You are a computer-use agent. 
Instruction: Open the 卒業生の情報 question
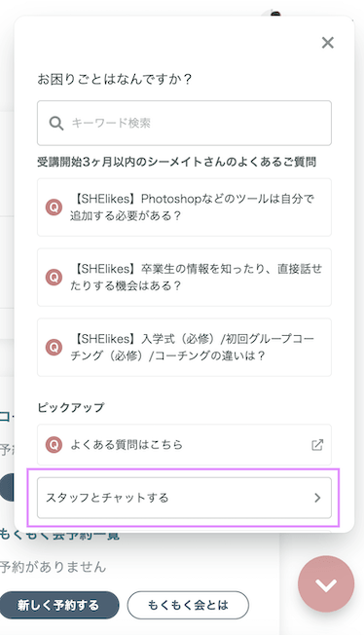click(x=184, y=278)
